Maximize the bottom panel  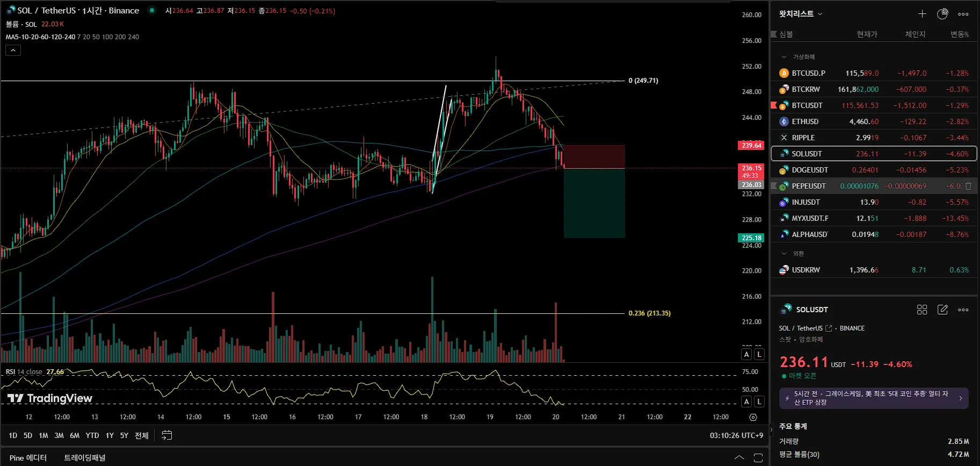[x=758, y=458]
